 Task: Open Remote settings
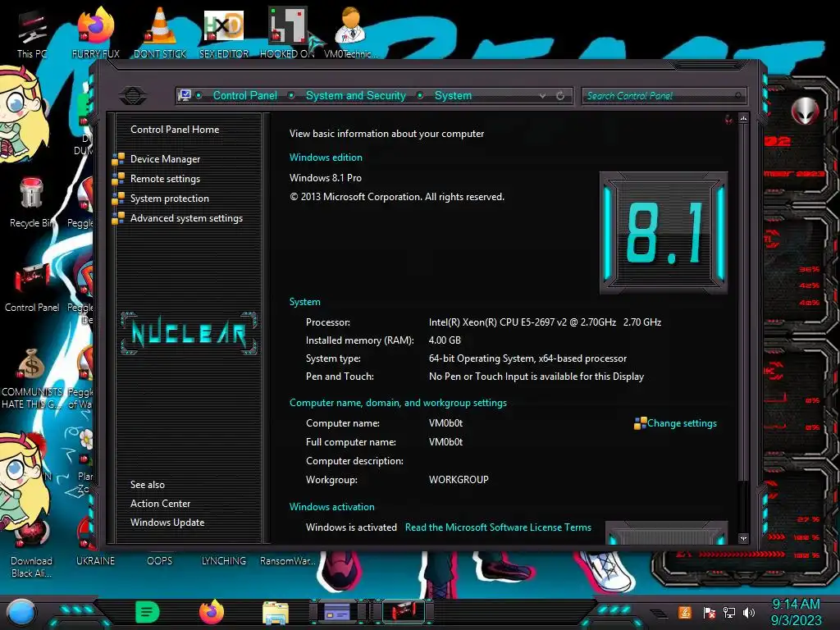[x=166, y=178]
